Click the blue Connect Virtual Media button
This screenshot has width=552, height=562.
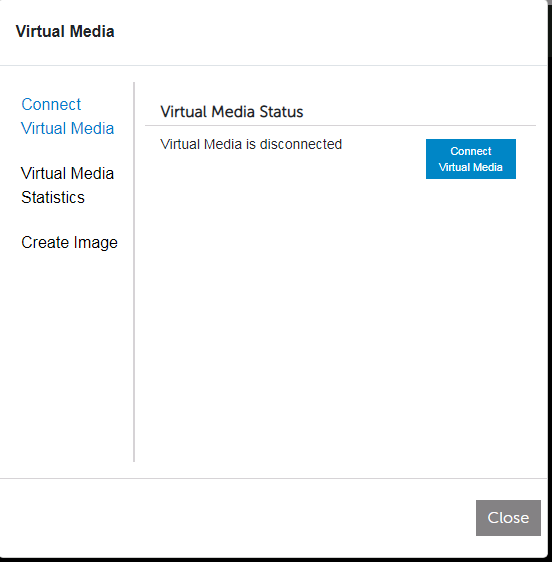coord(471,159)
